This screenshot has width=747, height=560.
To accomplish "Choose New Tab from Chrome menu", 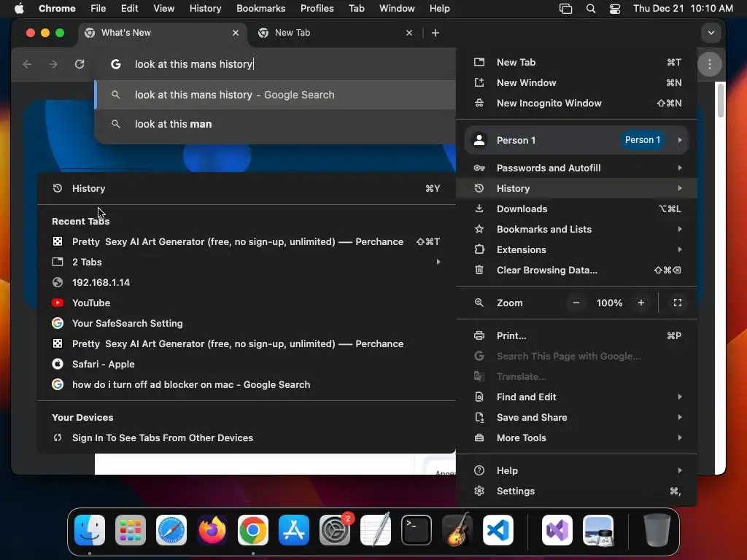I will tap(577, 63).
